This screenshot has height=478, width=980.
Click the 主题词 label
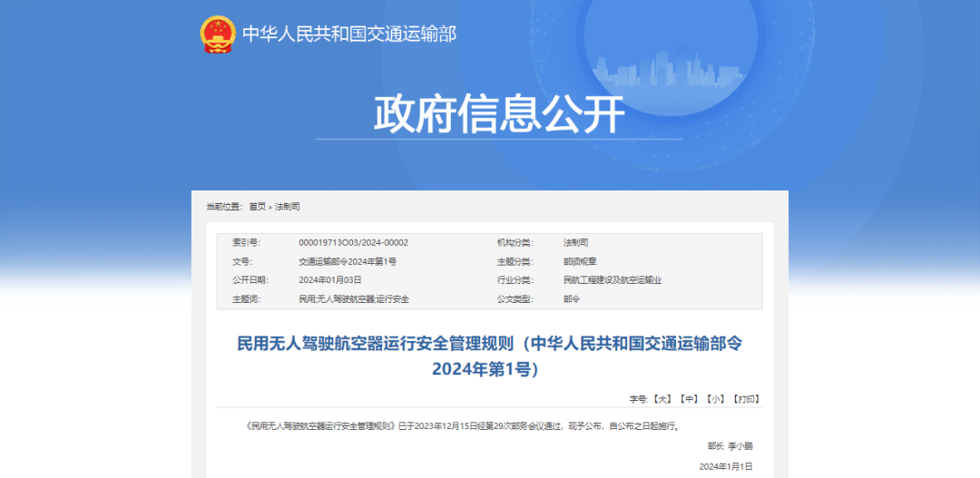(246, 299)
